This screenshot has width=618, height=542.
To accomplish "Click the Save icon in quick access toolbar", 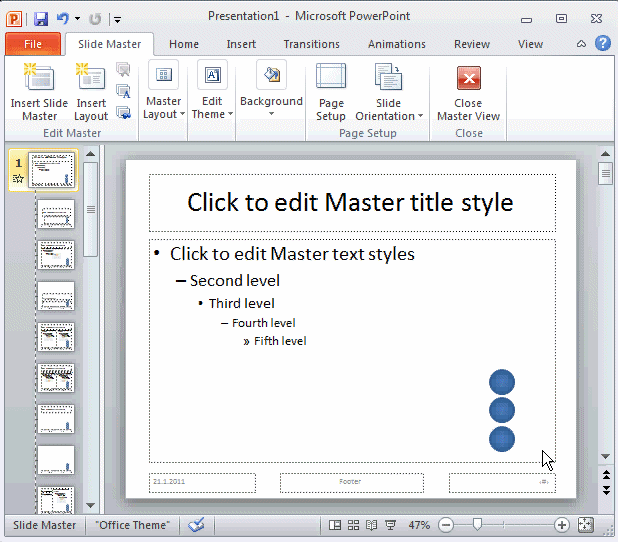I will coord(41,18).
